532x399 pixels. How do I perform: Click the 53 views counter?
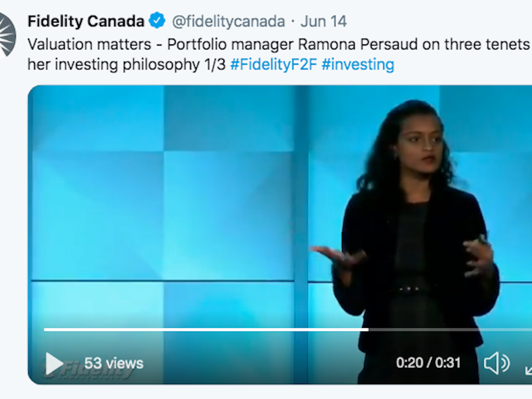(x=114, y=363)
